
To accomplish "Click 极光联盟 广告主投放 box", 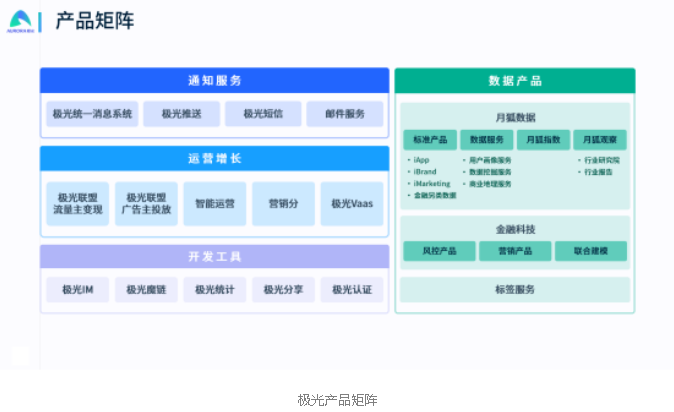I will tap(146, 204).
